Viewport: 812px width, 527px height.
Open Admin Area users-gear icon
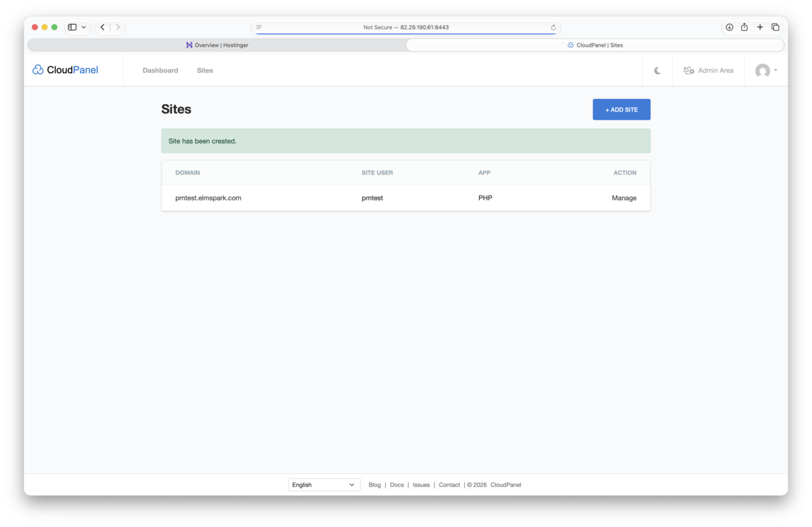(689, 70)
